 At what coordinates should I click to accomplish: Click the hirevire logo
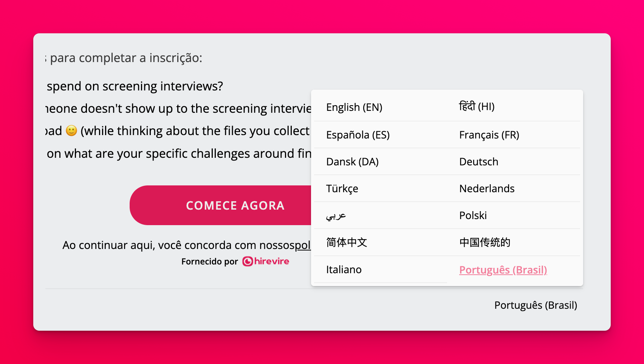266,261
